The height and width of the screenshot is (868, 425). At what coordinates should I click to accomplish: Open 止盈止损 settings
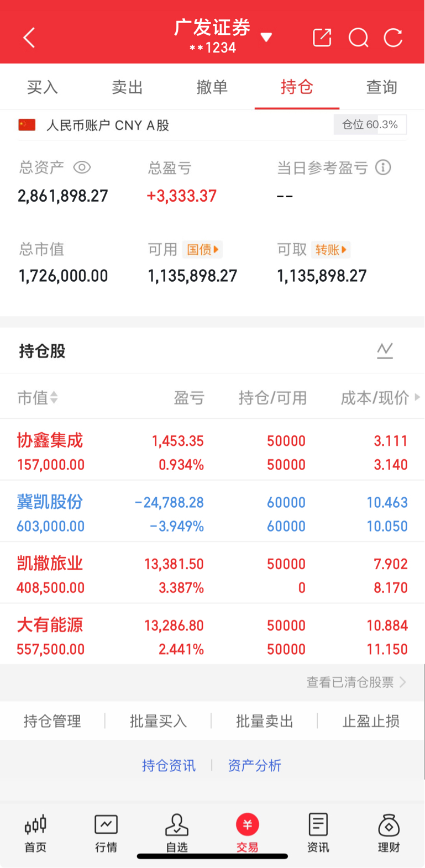(371, 721)
